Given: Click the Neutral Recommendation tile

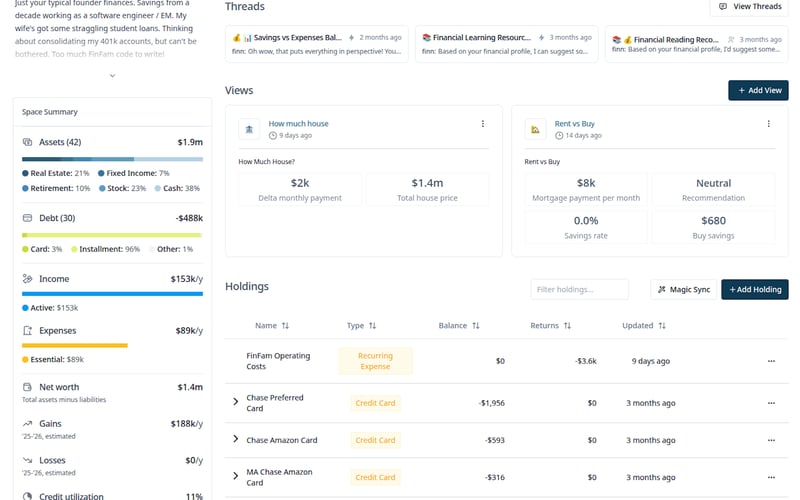Looking at the screenshot, I should (x=713, y=189).
